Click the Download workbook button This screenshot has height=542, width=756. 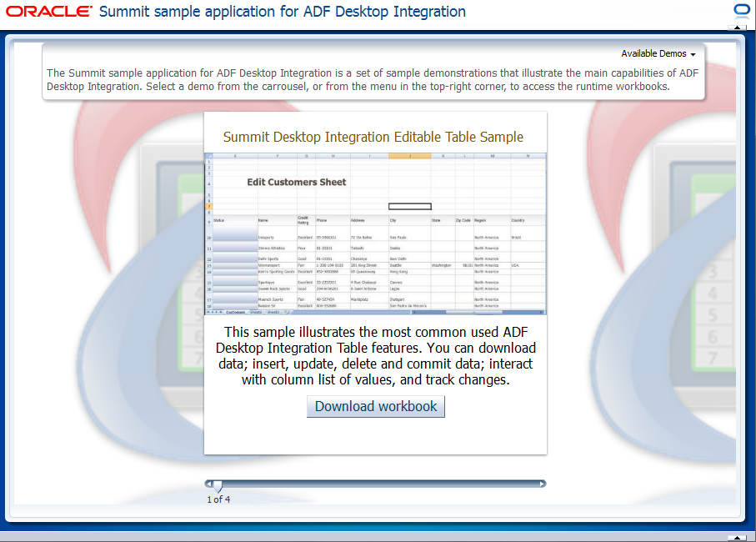[376, 407]
